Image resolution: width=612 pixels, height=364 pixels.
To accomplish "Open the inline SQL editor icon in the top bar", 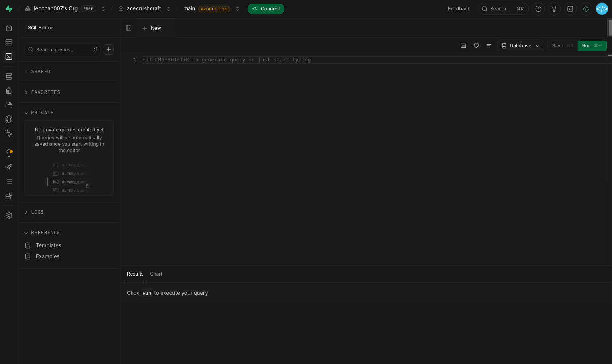I will (570, 9).
